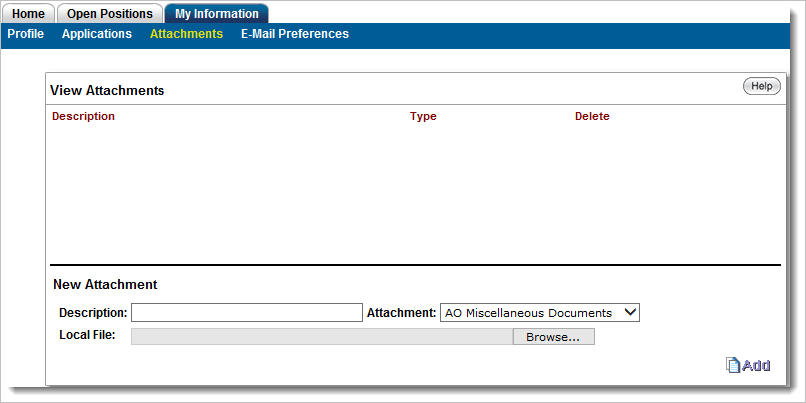Click the Description column header
Screen dimensions: 806x403
pyautogui.click(x=84, y=116)
